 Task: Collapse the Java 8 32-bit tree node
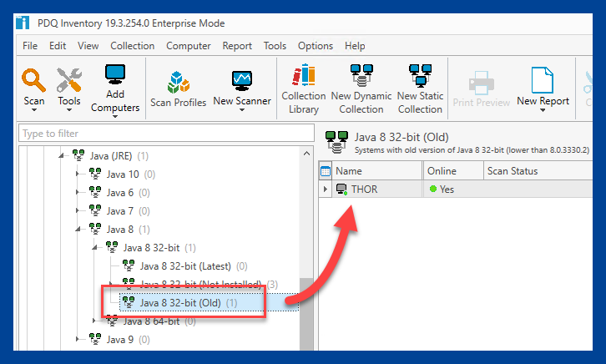click(x=94, y=247)
